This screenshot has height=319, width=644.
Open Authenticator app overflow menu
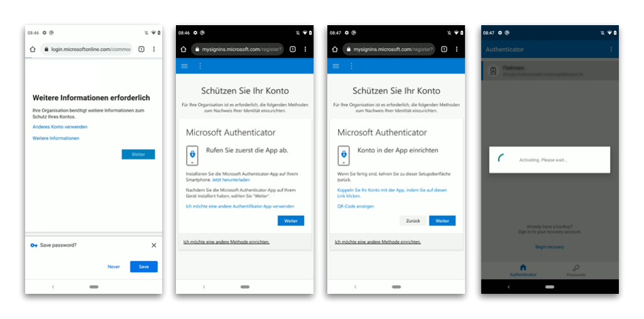pos(611,49)
